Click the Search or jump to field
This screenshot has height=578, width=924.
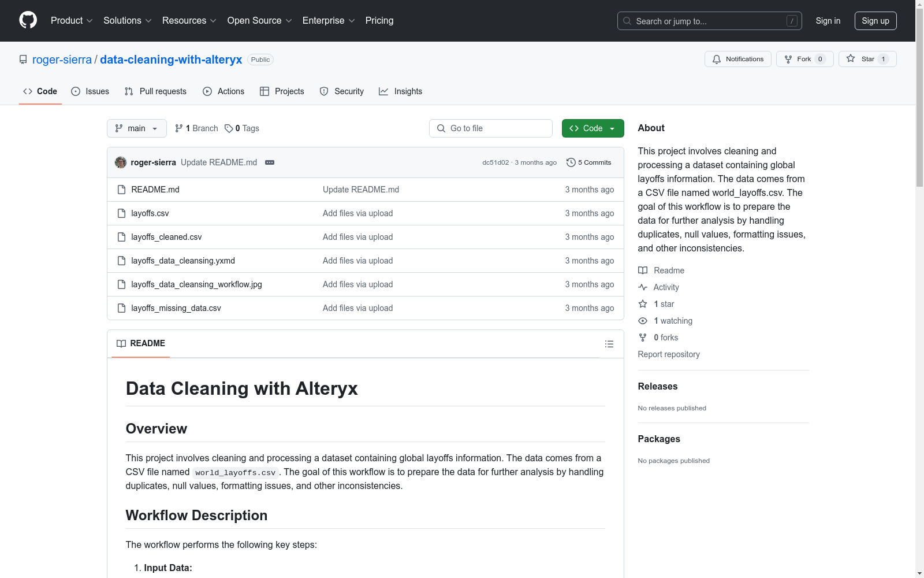(710, 21)
